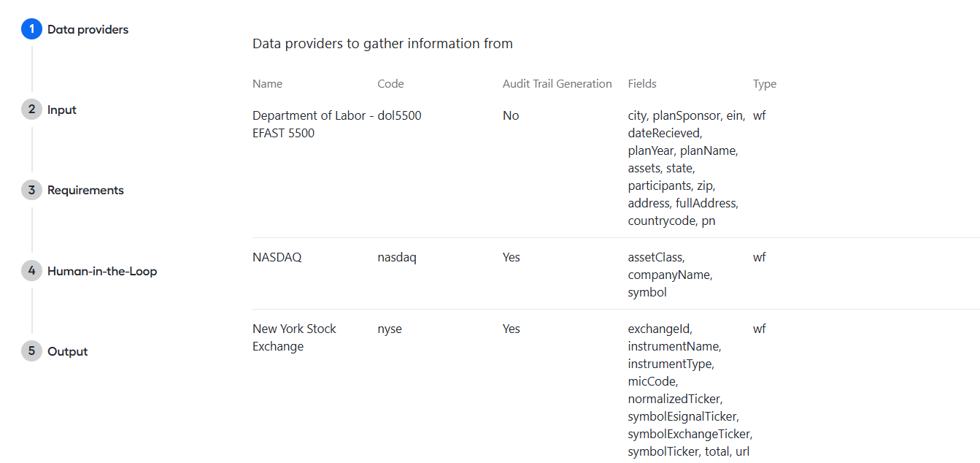Open the Data providers step label
The width and height of the screenshot is (980, 463).
tap(88, 30)
